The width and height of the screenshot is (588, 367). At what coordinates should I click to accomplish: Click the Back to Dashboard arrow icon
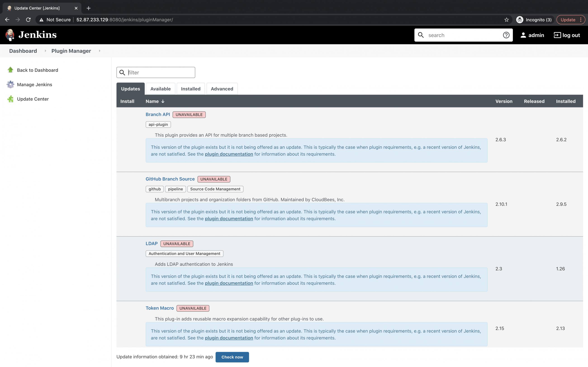pos(10,70)
